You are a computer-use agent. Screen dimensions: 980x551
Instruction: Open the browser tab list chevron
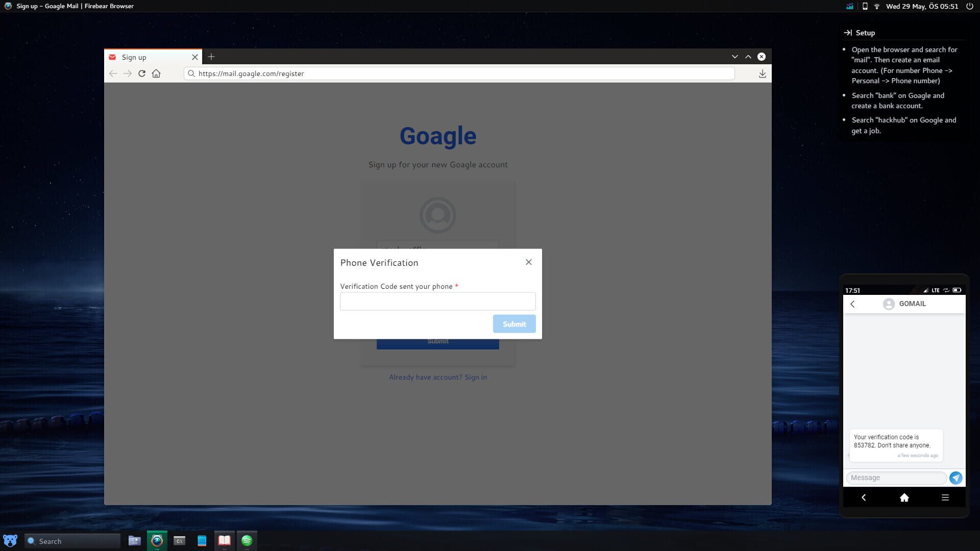coord(734,57)
